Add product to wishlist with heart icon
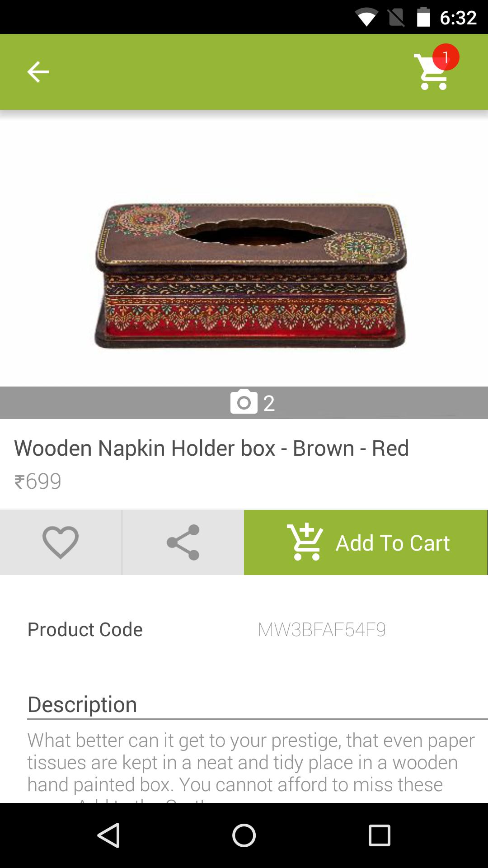The width and height of the screenshot is (488, 868). coord(61,542)
